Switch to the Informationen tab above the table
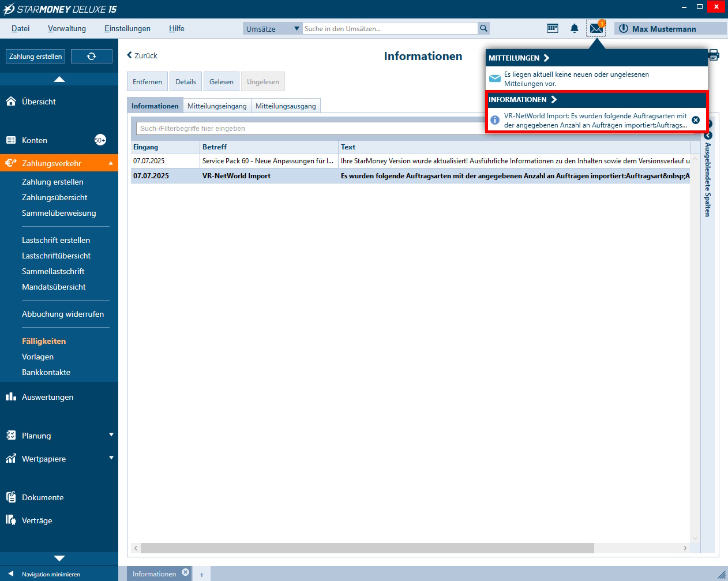 pyautogui.click(x=155, y=106)
